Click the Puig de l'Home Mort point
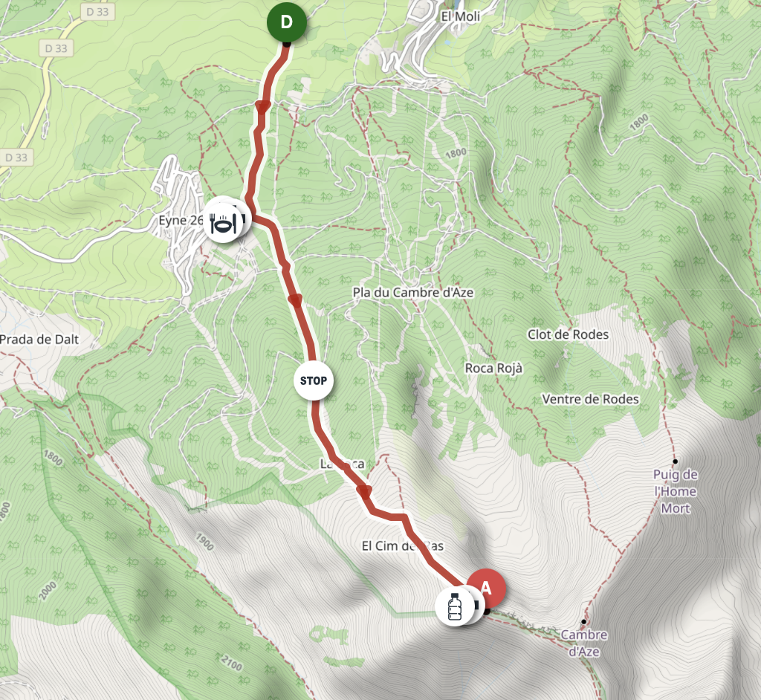This screenshot has height=700, width=761. (x=675, y=461)
